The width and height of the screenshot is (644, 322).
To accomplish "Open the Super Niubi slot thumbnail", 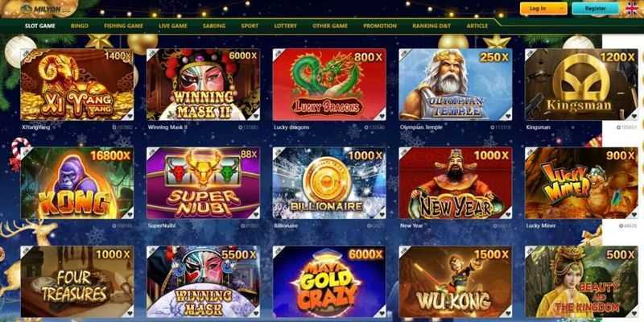I will pyautogui.click(x=204, y=184).
